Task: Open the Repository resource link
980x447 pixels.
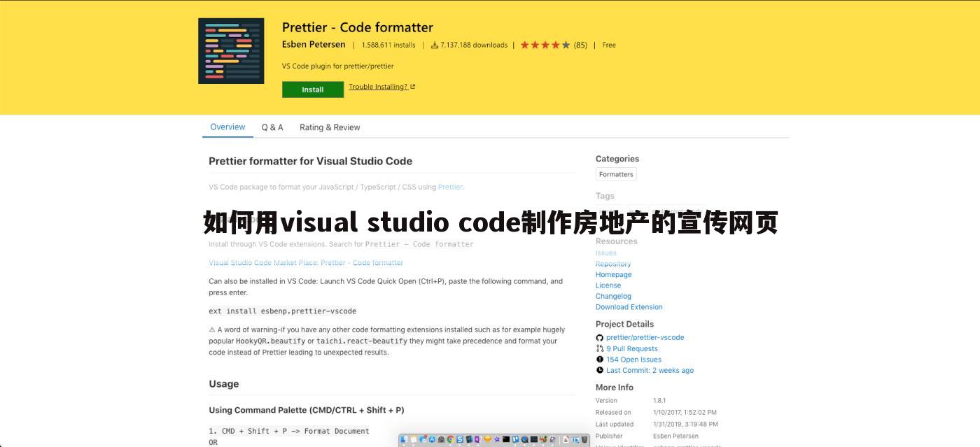Action: tap(613, 264)
